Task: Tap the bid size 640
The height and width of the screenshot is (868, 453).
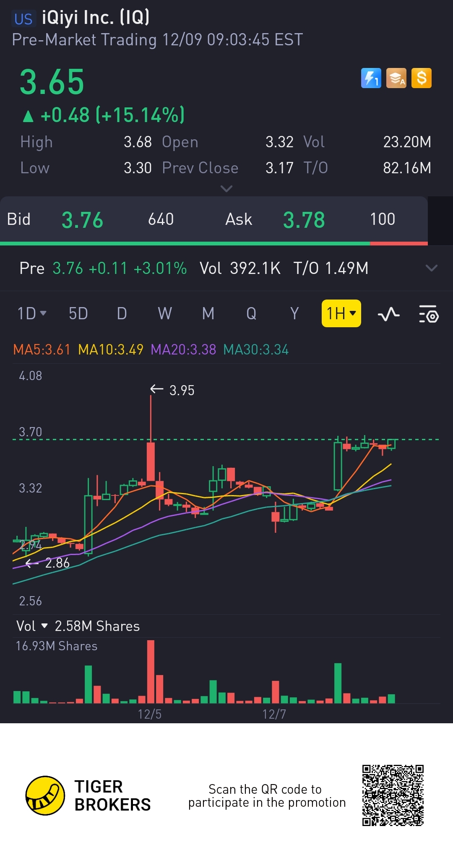Action: click(x=161, y=219)
